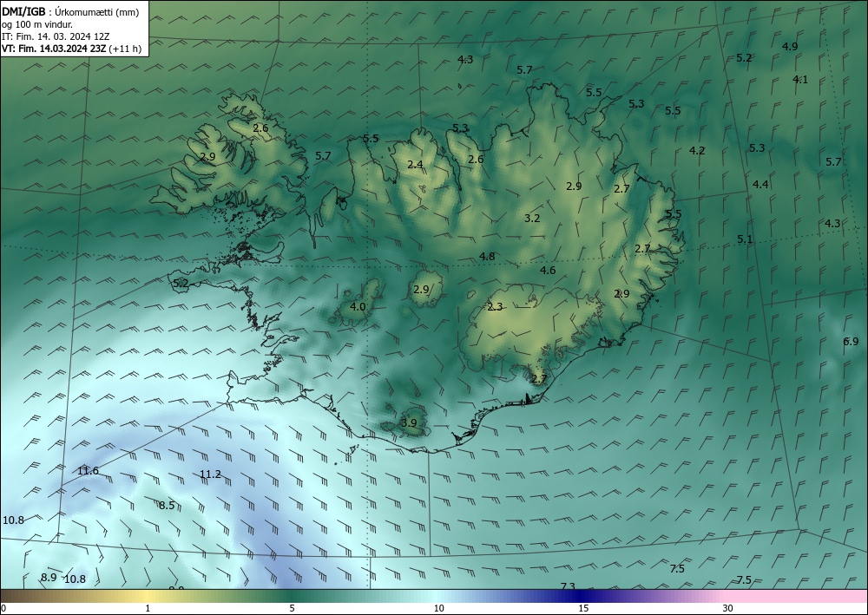Click the 2.4 value in northern Iceland
The height and width of the screenshot is (615, 868).
(x=415, y=164)
